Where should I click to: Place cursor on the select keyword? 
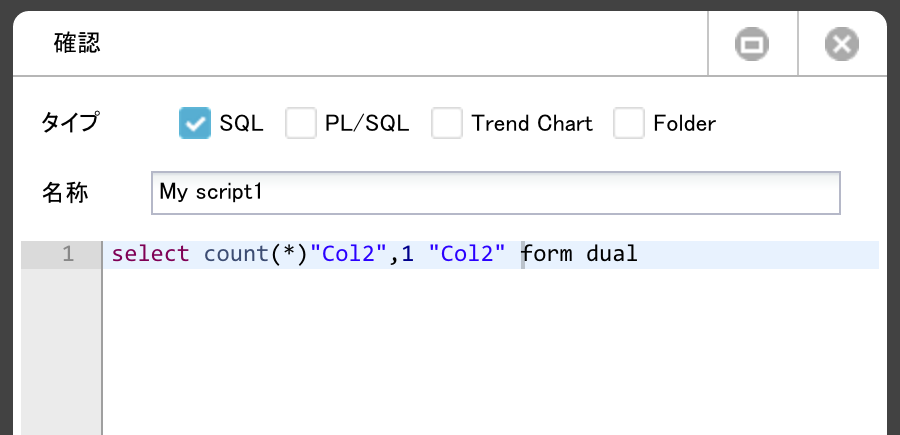(x=150, y=254)
